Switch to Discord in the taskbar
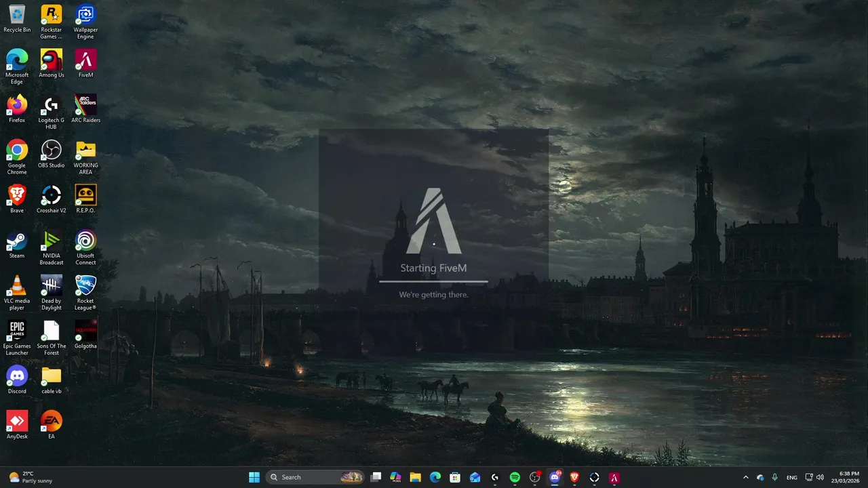The height and width of the screenshot is (488, 868). click(555, 477)
